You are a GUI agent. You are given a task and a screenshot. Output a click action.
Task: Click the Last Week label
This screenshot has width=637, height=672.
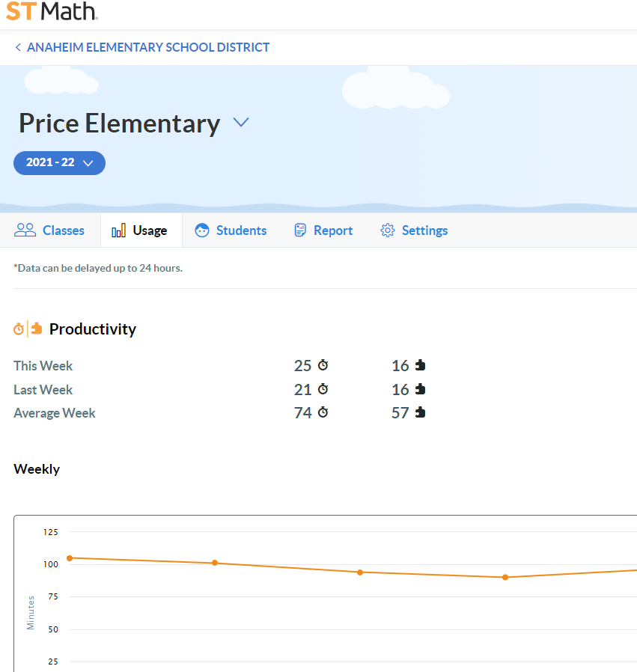point(43,390)
